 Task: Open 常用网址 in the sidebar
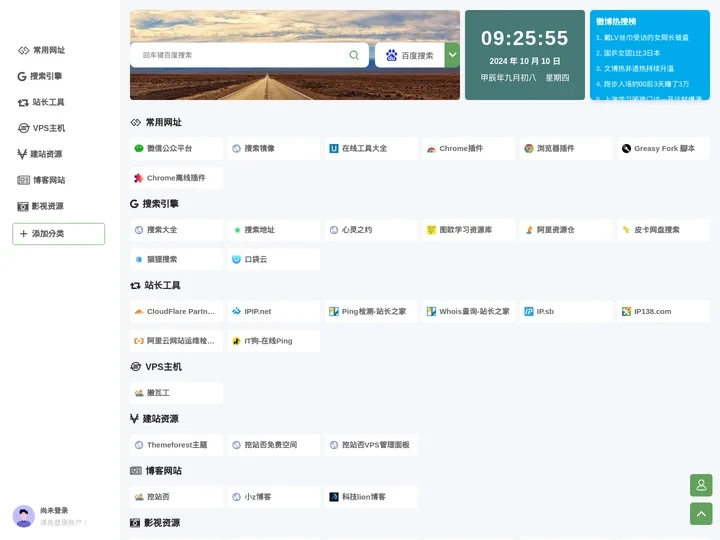(41, 50)
